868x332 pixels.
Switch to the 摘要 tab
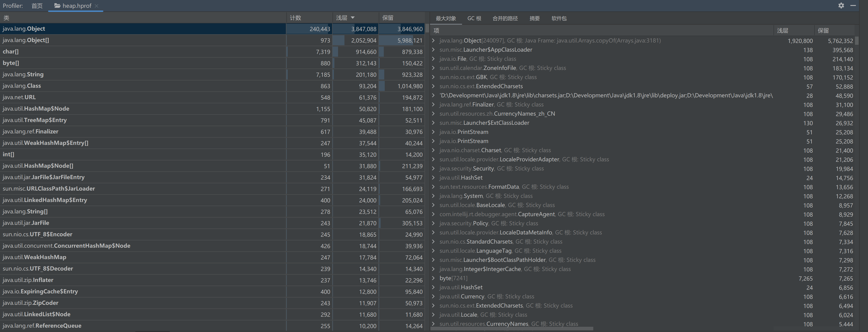(535, 19)
